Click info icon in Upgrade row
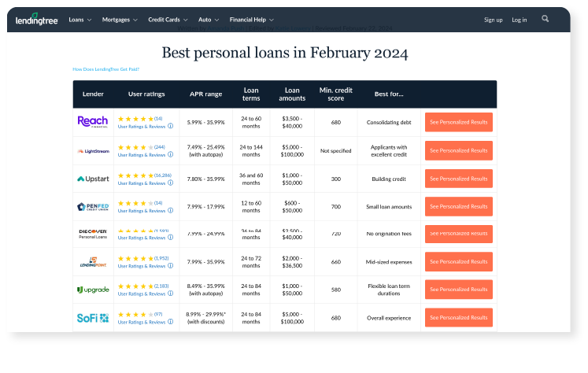588x373 pixels. tap(170, 294)
